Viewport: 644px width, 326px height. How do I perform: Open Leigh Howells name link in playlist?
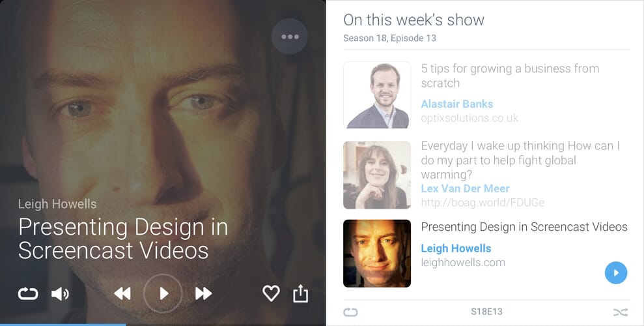click(456, 248)
